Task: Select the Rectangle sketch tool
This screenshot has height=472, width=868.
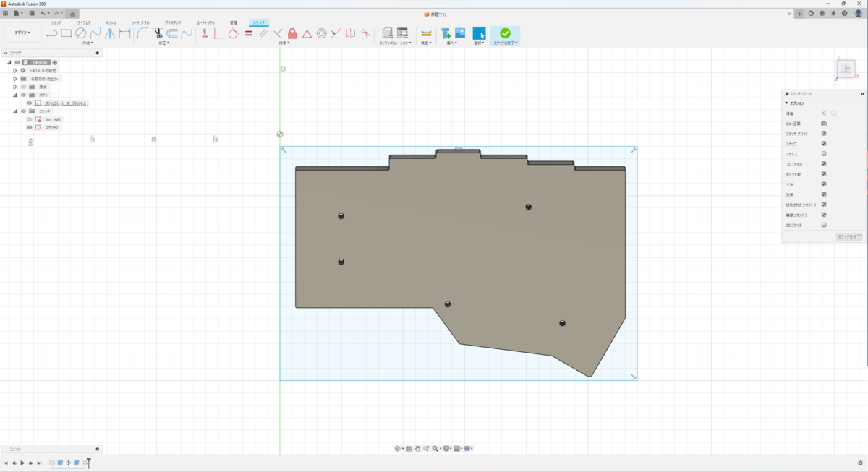Action: [x=66, y=33]
